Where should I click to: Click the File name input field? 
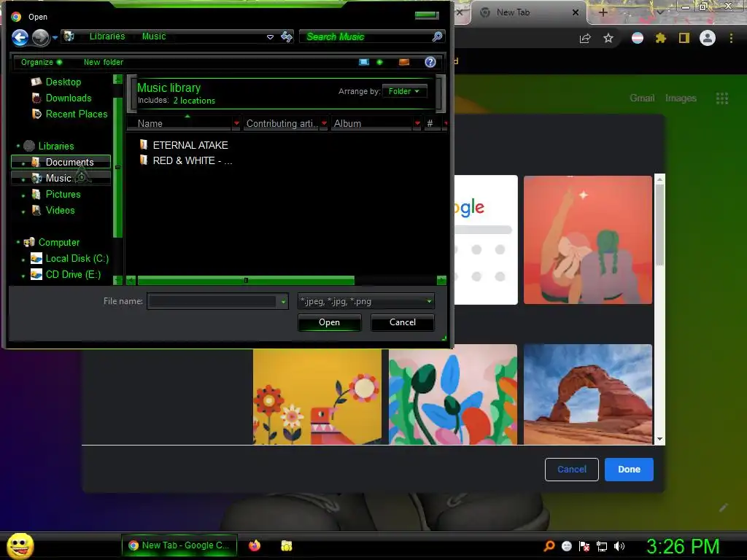tap(213, 301)
